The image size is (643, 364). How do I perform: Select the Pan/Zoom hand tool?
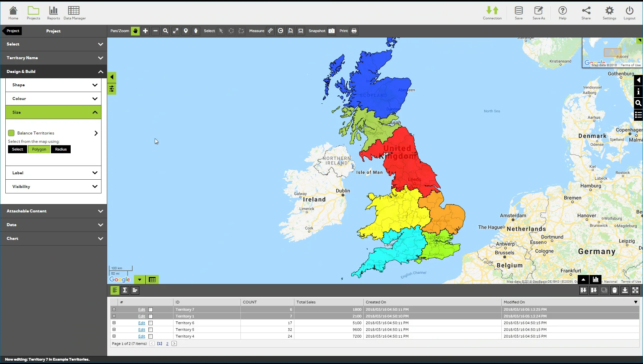pos(135,31)
